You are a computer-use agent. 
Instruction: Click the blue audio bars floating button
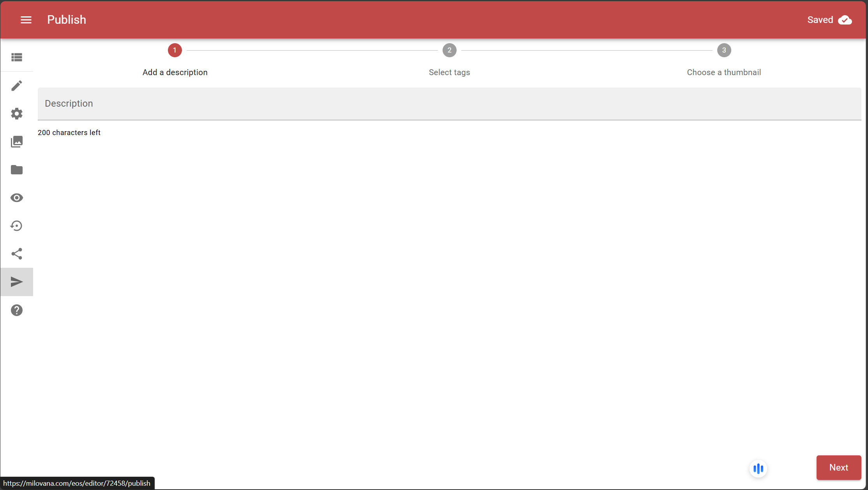(x=758, y=469)
